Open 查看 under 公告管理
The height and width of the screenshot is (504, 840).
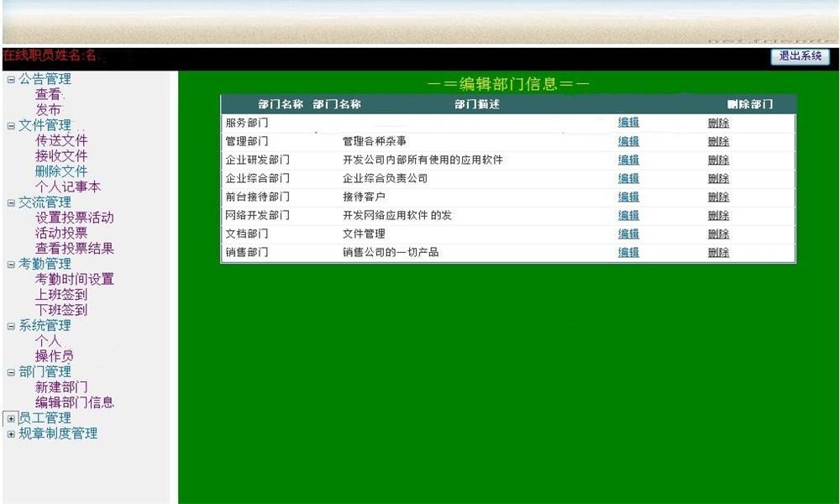[x=48, y=95]
